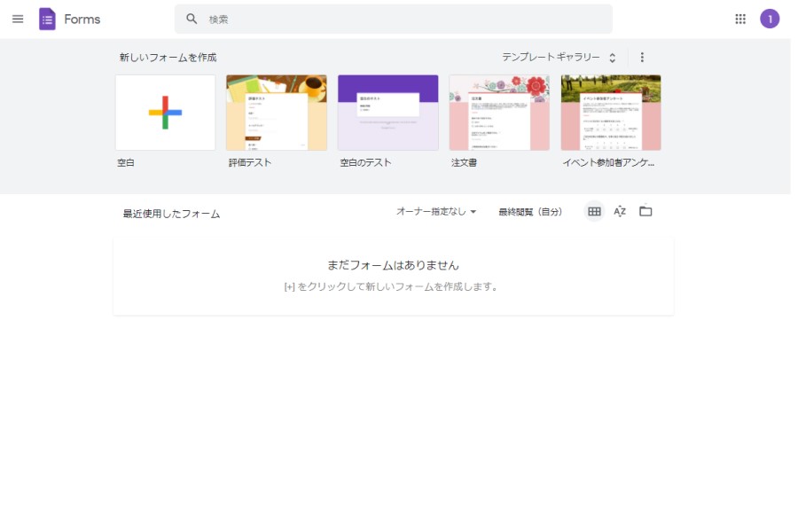Click the 評価テスト label under template
798x532 pixels.
[x=250, y=163]
